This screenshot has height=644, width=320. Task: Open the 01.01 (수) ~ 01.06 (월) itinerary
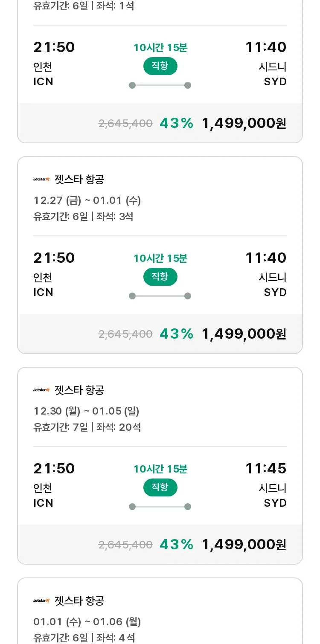(x=87, y=621)
